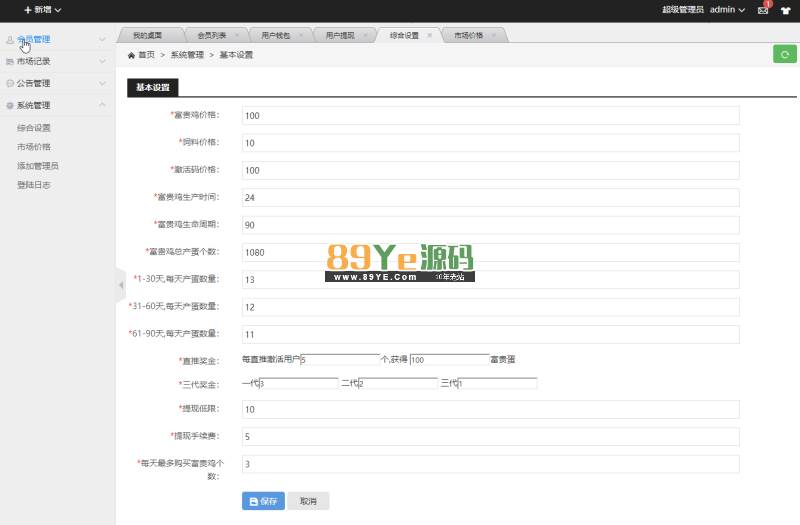The height and width of the screenshot is (525, 800).
Task: Click the icon beside 市场记录
Action: click(10, 61)
